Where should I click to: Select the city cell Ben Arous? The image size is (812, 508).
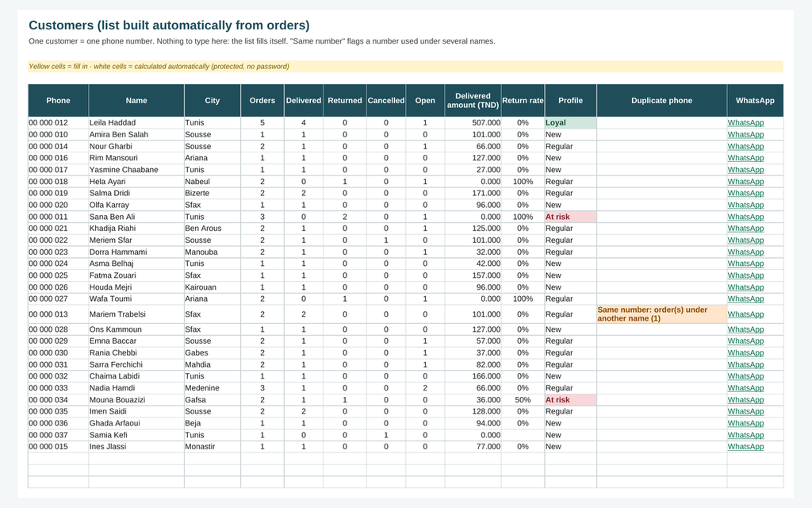[213, 228]
